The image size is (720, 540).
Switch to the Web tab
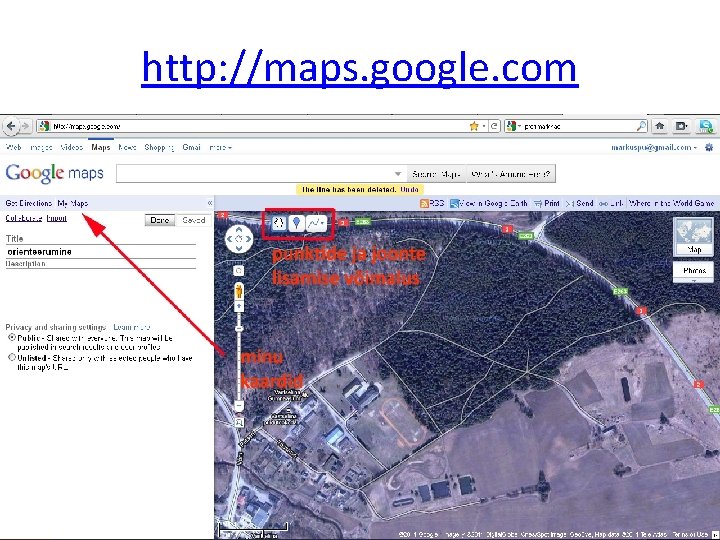coord(13,147)
